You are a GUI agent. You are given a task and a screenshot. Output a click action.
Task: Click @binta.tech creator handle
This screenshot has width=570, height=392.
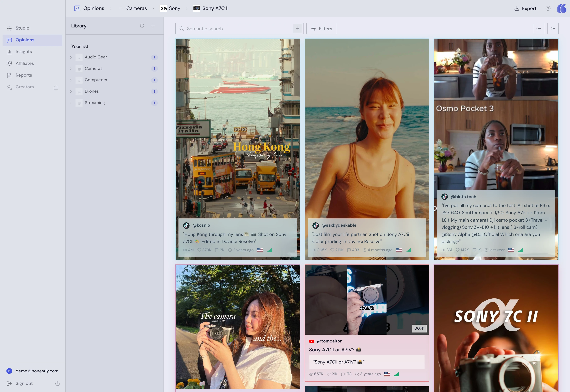[463, 197]
